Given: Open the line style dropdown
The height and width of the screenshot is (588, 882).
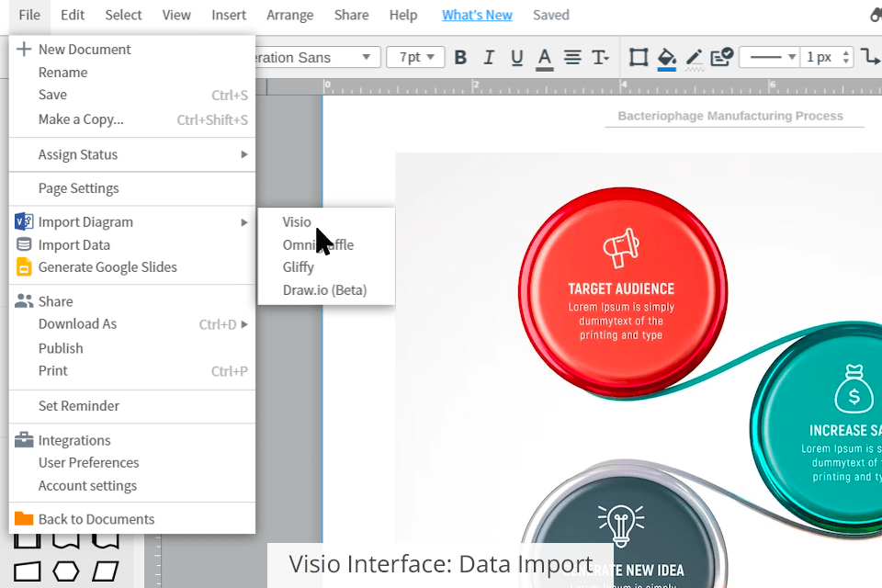Looking at the screenshot, I should pyautogui.click(x=768, y=57).
